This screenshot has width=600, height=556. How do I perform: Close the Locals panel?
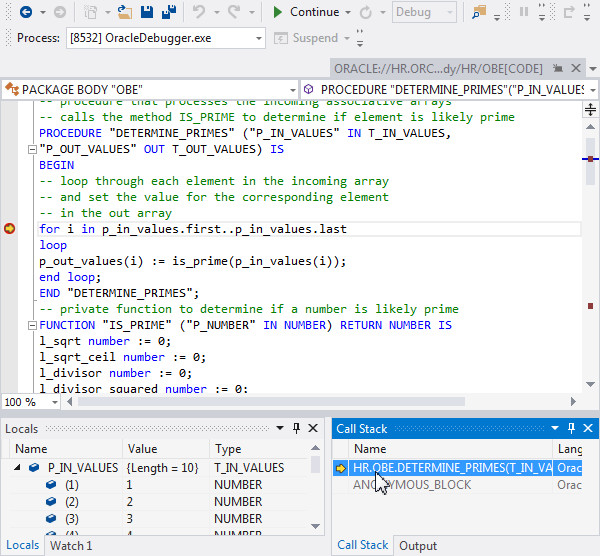(x=312, y=429)
